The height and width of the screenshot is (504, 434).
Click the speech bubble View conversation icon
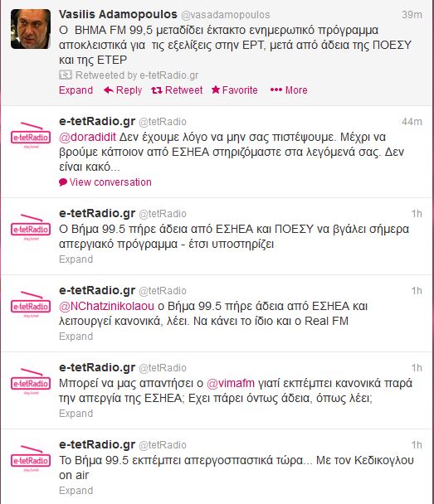point(63,182)
